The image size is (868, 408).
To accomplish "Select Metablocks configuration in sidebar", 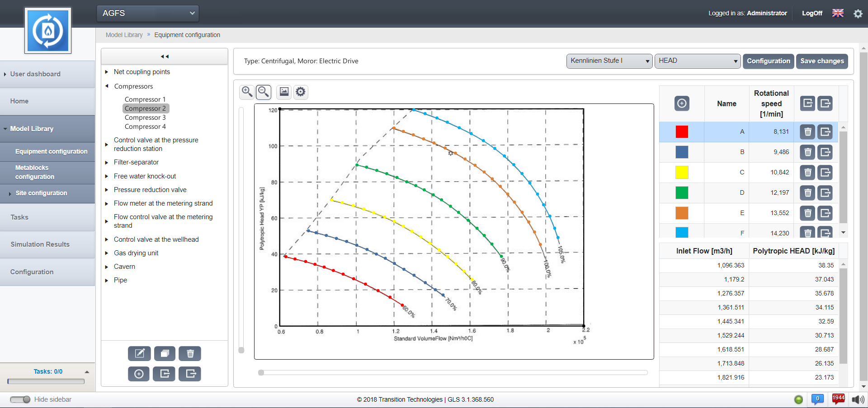I will [35, 172].
